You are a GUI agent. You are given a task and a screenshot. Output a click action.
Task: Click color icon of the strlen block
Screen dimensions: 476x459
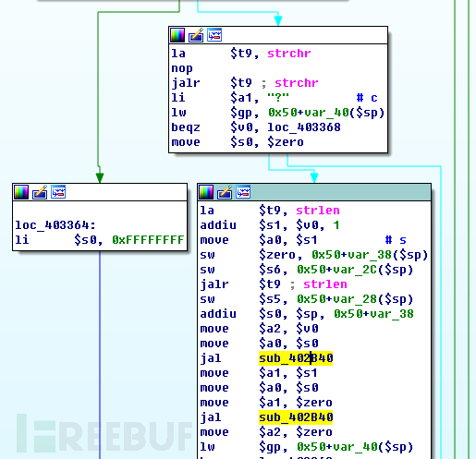[206, 192]
